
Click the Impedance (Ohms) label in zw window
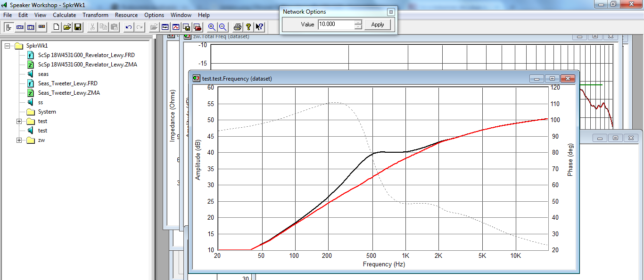click(173, 116)
